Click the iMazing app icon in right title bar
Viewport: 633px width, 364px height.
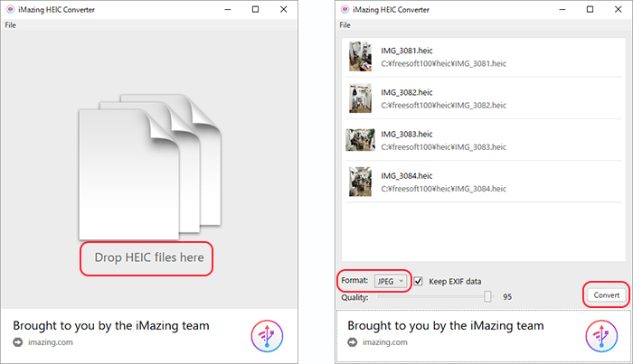tap(345, 9)
